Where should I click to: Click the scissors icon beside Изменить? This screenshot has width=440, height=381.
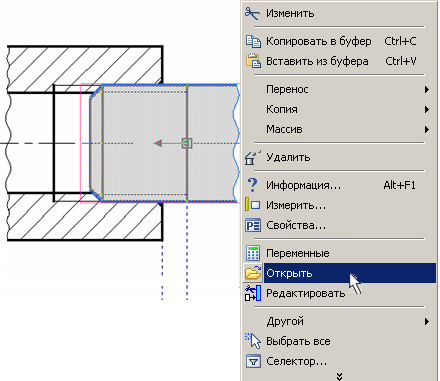tap(252, 13)
